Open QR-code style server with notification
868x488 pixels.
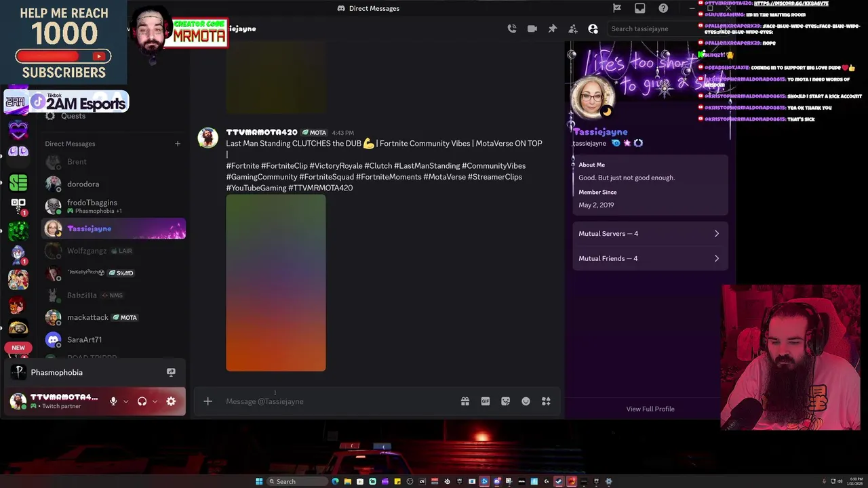coord(18,205)
